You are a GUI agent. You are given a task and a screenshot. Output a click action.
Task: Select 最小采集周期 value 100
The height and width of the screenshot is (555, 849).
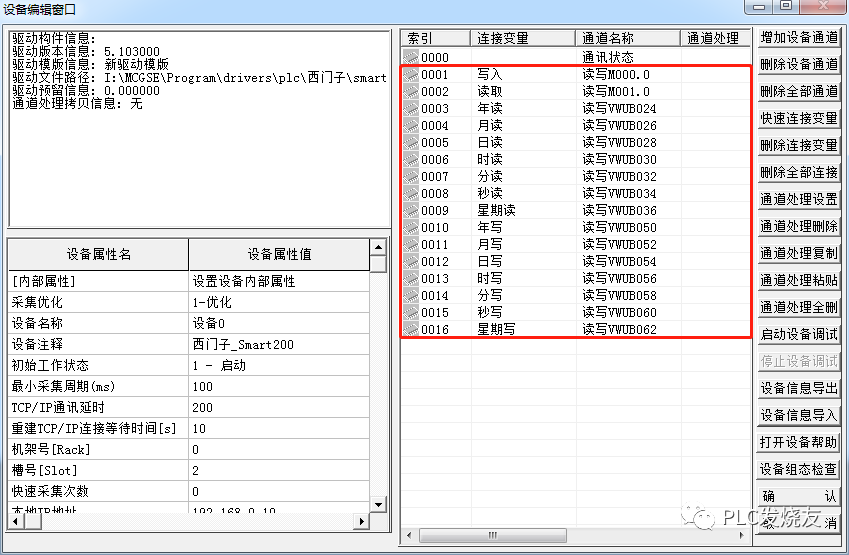[279, 387]
